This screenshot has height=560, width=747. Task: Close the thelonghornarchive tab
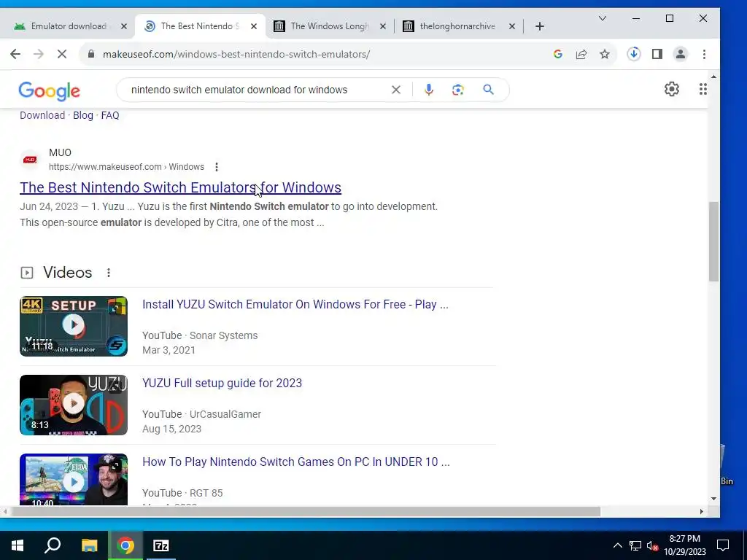click(511, 27)
